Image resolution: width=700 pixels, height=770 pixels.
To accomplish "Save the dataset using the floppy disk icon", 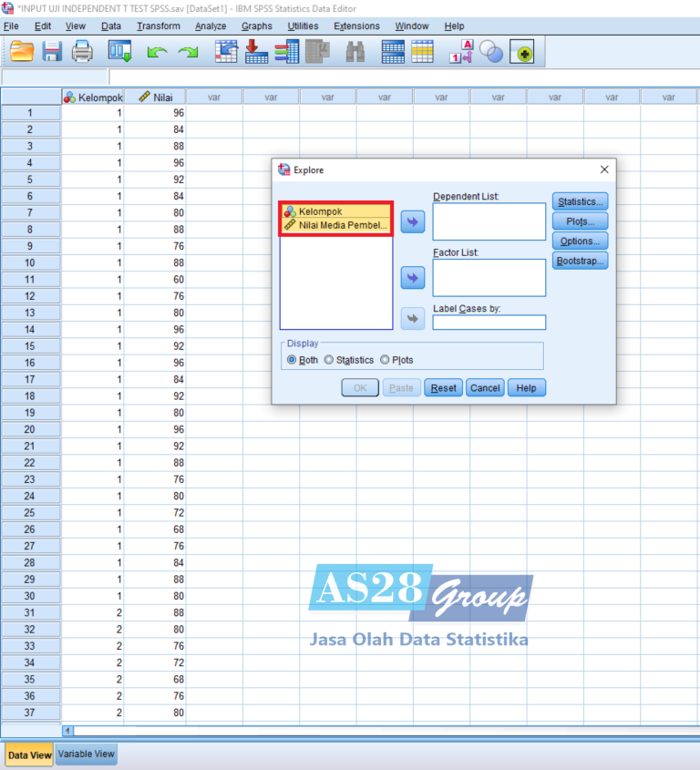I will tap(52, 53).
